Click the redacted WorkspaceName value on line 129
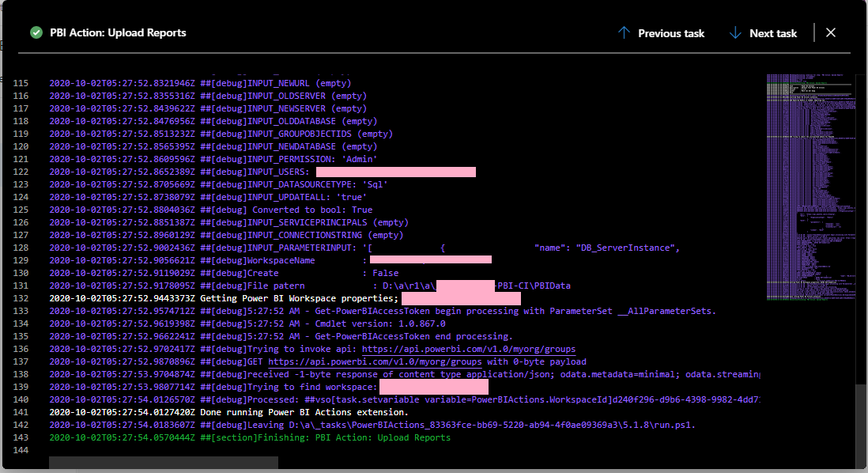The width and height of the screenshot is (868, 473). coord(431,260)
